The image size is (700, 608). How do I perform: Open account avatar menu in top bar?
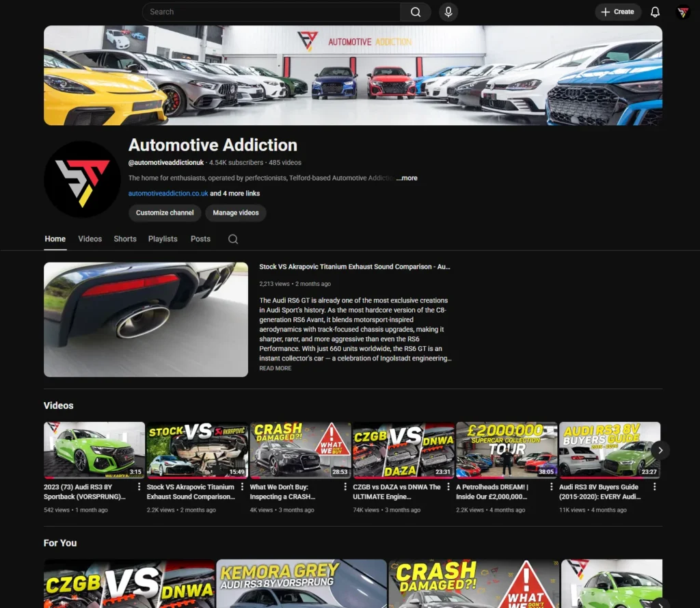click(x=682, y=12)
